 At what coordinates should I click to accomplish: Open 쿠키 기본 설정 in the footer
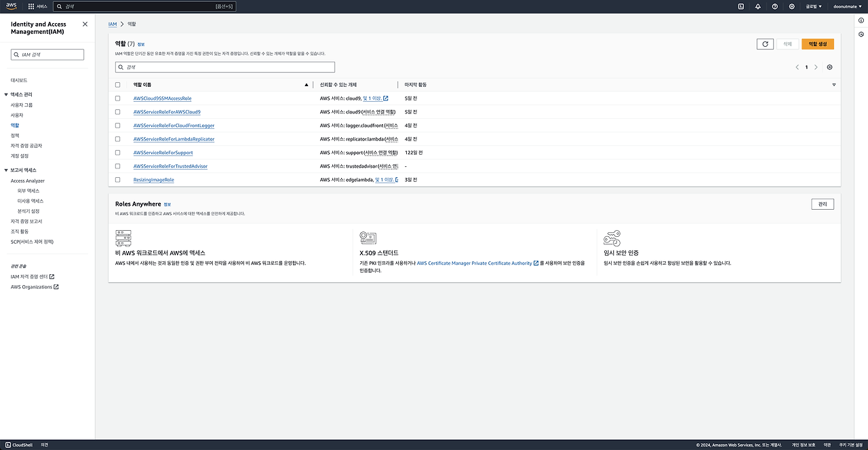click(x=851, y=445)
